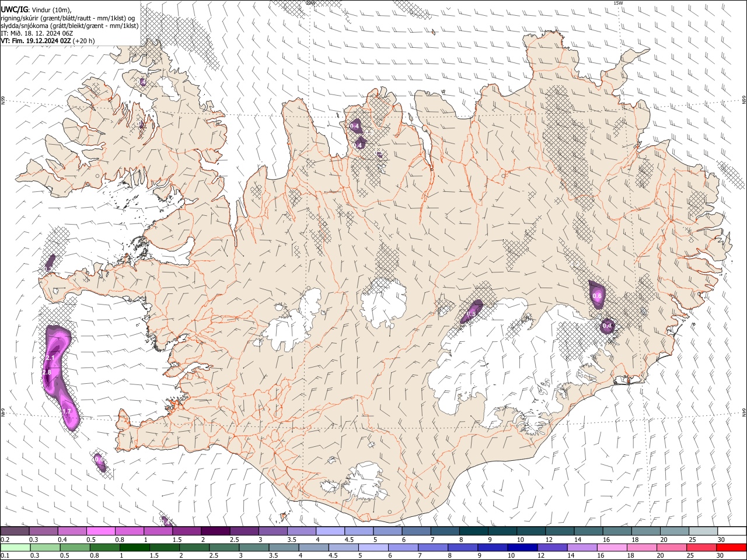This screenshot has height=560, width=747.
Task: Click the "0.8" tick label on bottom scale
Action: (x=94, y=556)
